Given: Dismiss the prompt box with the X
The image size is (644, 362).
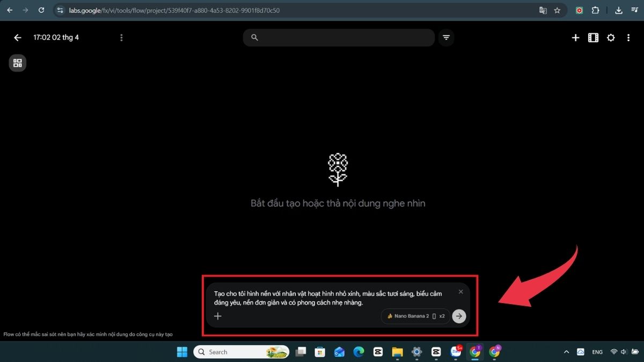Looking at the screenshot, I should pos(460,291).
